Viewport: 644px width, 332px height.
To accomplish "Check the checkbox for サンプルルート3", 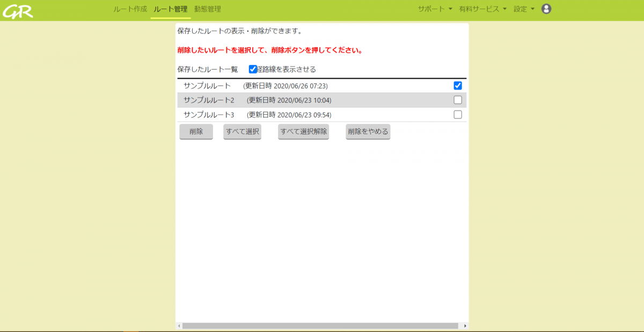I will 457,114.
